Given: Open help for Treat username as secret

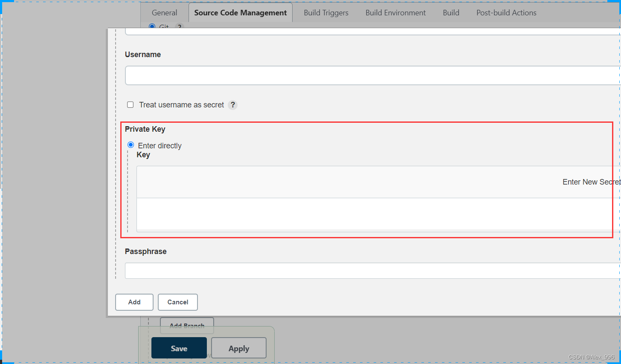Looking at the screenshot, I should [233, 105].
